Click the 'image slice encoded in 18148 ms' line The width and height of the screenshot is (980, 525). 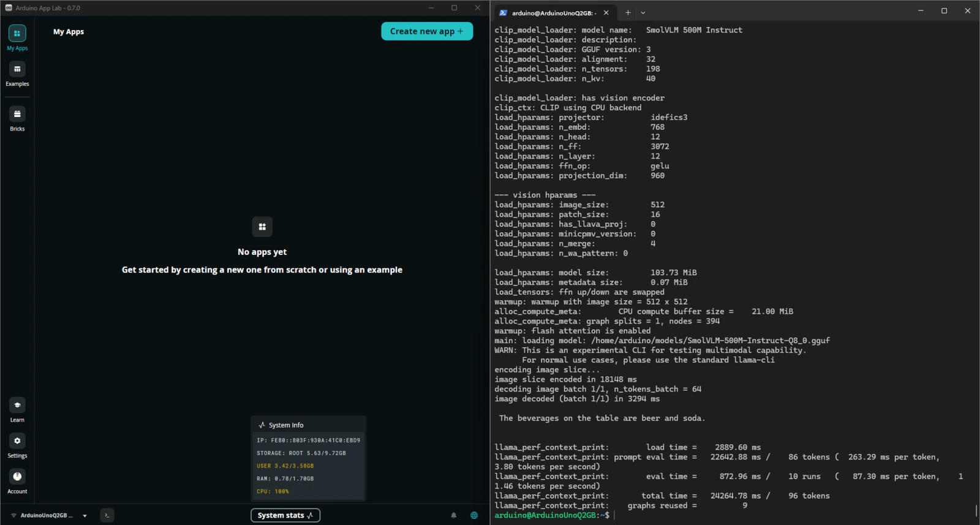tap(566, 380)
